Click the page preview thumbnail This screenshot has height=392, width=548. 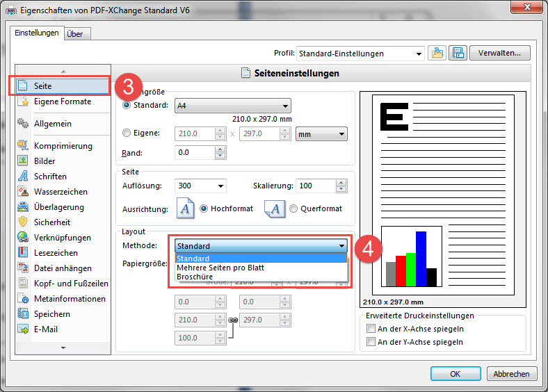[x=443, y=195]
